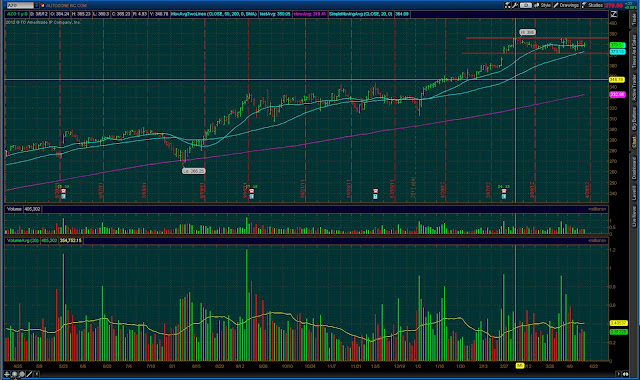Click the magenta 332.88 axis label
The height and width of the screenshot is (380, 640).
coord(617,94)
